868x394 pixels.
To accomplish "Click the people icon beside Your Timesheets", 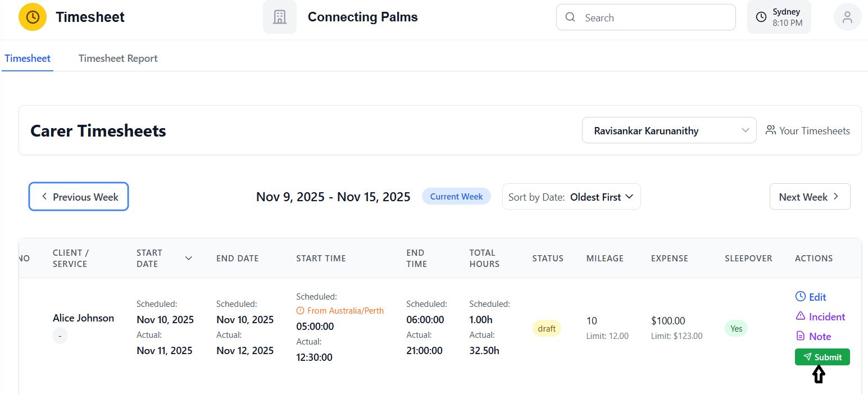I will coord(770,130).
